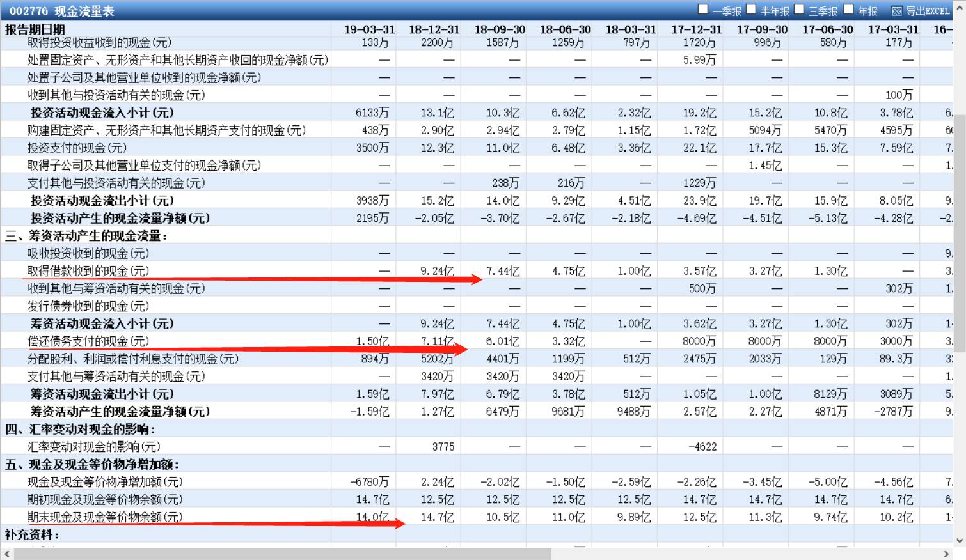966x560 pixels.
Task: Select row 投资活动现金流出小计(元)
Action: click(477, 200)
